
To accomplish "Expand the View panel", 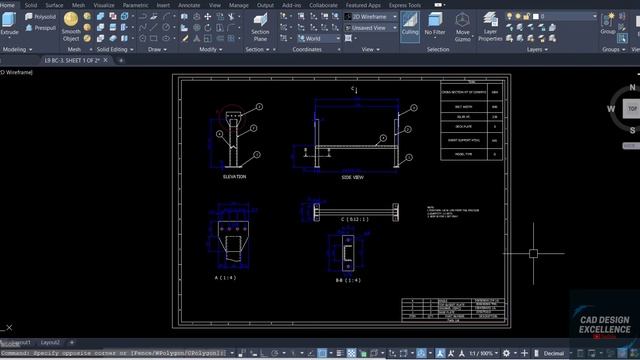I will tap(371, 49).
